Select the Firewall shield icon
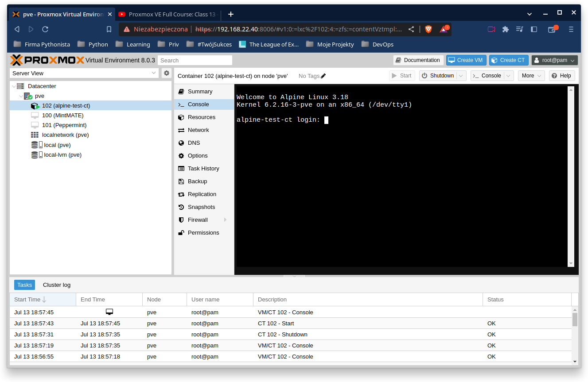The image size is (588, 382). pyautogui.click(x=182, y=220)
